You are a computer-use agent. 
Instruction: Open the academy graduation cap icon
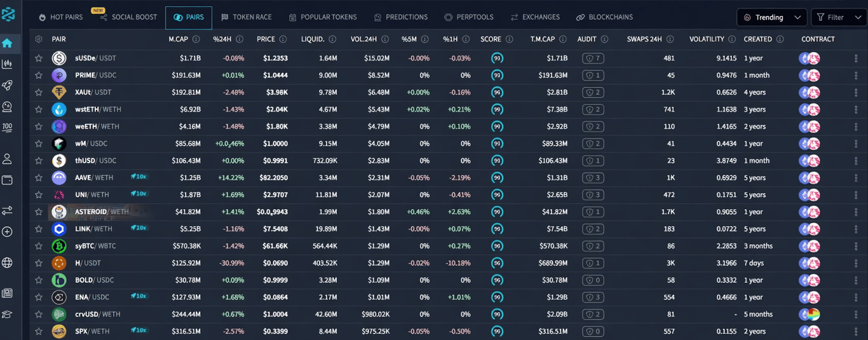(7, 314)
